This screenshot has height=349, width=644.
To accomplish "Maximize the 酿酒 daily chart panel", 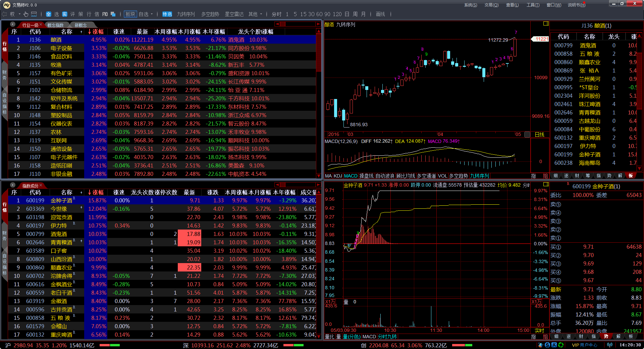I will [546, 24].
